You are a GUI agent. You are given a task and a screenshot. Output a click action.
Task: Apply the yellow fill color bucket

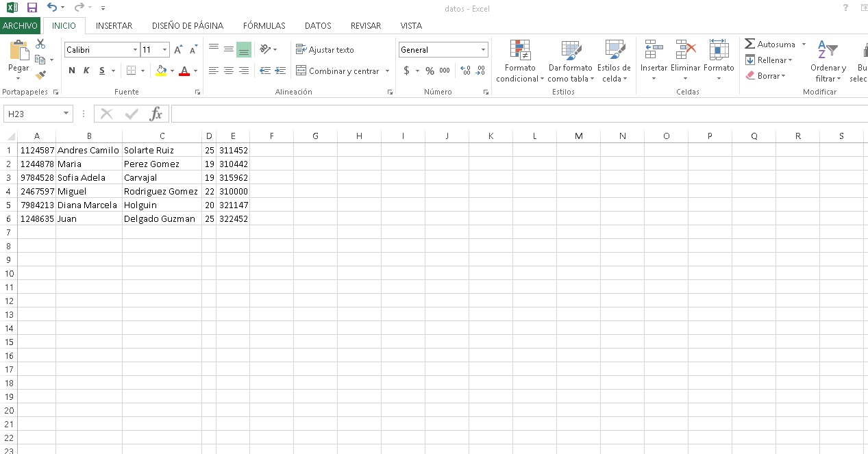[x=161, y=71]
